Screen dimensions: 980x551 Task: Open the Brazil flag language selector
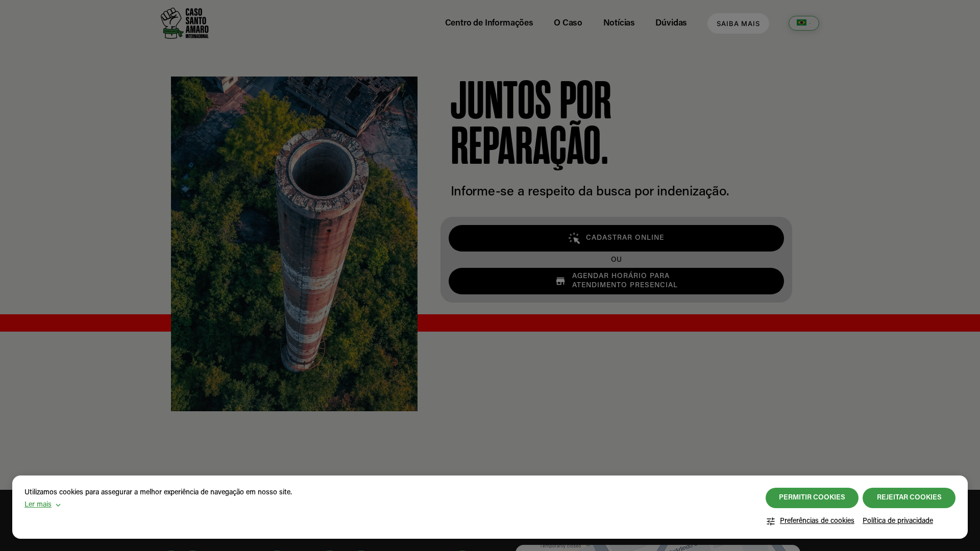[803, 23]
